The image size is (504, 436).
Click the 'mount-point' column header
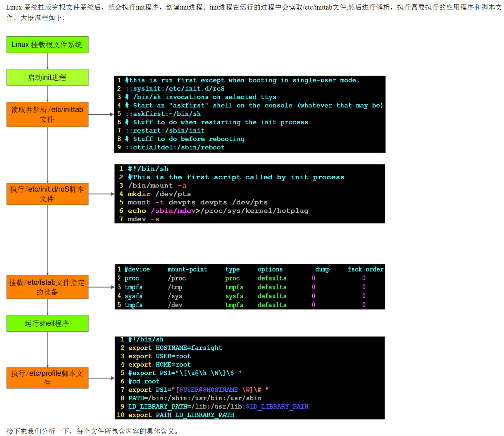tap(187, 269)
